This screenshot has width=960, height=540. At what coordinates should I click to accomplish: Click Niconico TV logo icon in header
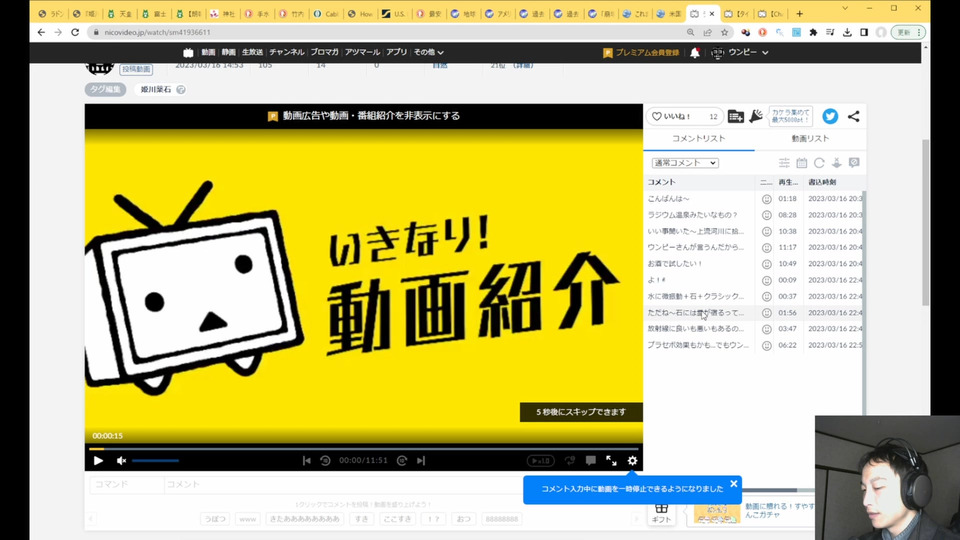pyautogui.click(x=188, y=53)
